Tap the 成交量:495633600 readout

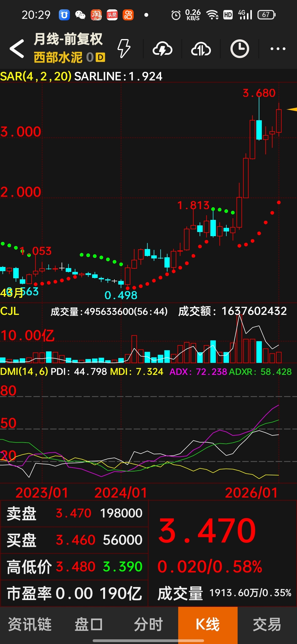pos(109,312)
